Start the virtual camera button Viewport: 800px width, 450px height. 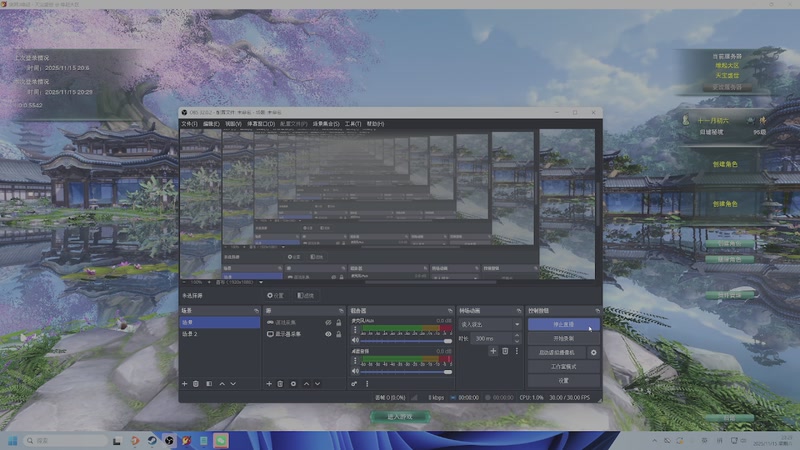point(557,353)
